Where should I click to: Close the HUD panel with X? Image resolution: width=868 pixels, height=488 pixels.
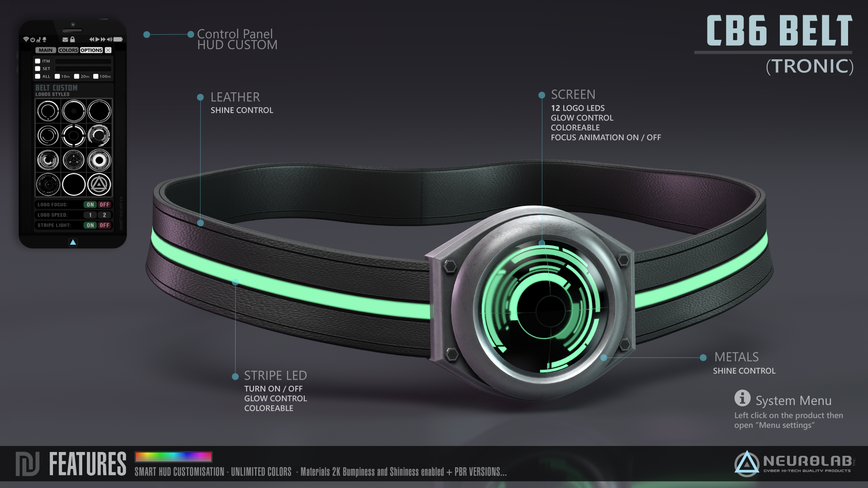(108, 50)
